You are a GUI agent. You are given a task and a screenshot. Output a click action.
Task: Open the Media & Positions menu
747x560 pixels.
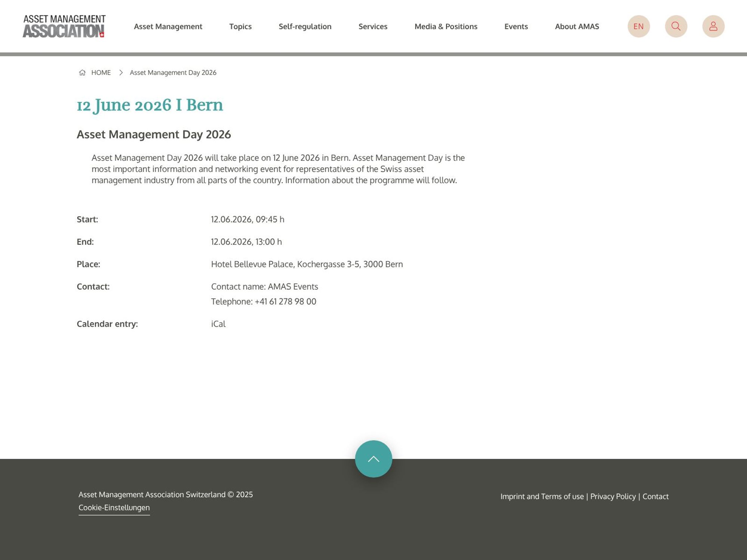coord(446,27)
